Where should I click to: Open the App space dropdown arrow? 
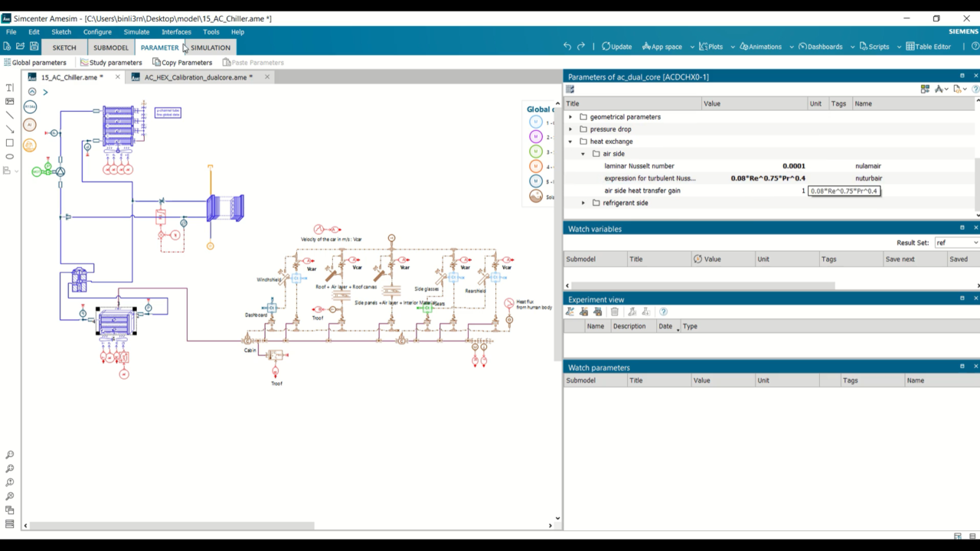coord(691,47)
